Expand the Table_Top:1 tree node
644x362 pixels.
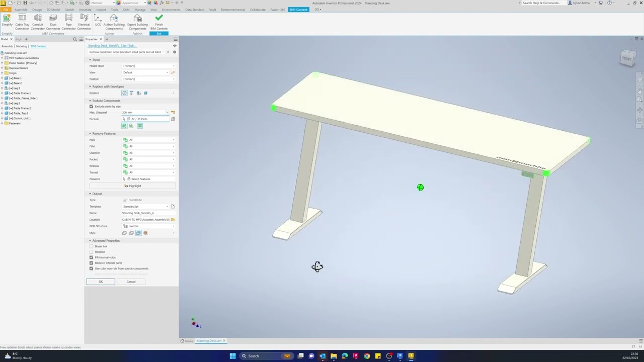[2, 113]
